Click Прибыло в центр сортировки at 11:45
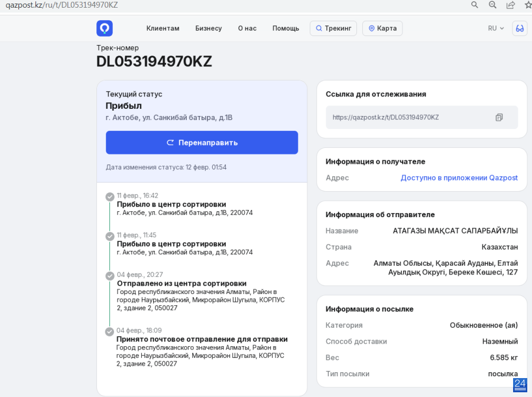Screen dimensions: 532x397 [x=171, y=244]
